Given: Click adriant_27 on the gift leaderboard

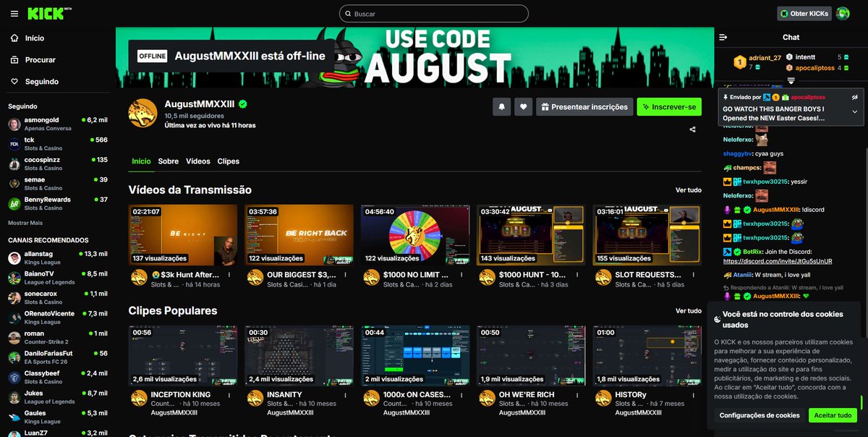Looking at the screenshot, I should point(765,58).
